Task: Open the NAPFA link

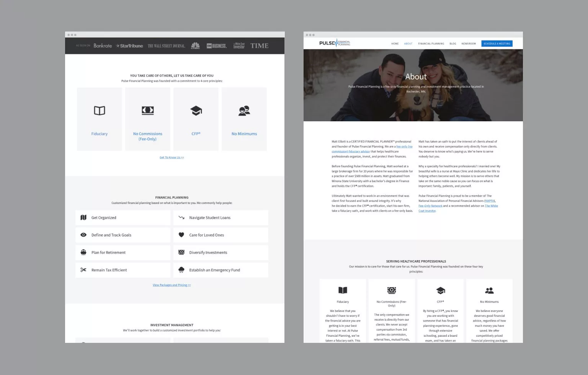Action: tap(490, 201)
